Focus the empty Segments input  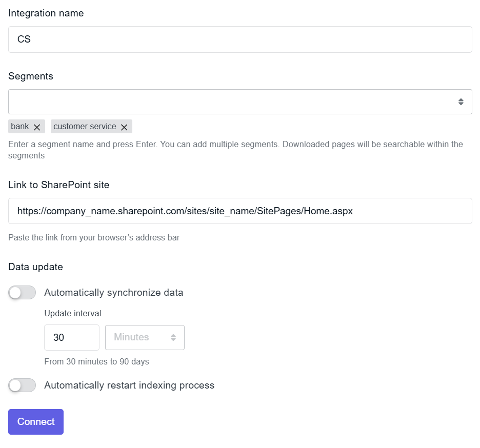(x=205, y=101)
